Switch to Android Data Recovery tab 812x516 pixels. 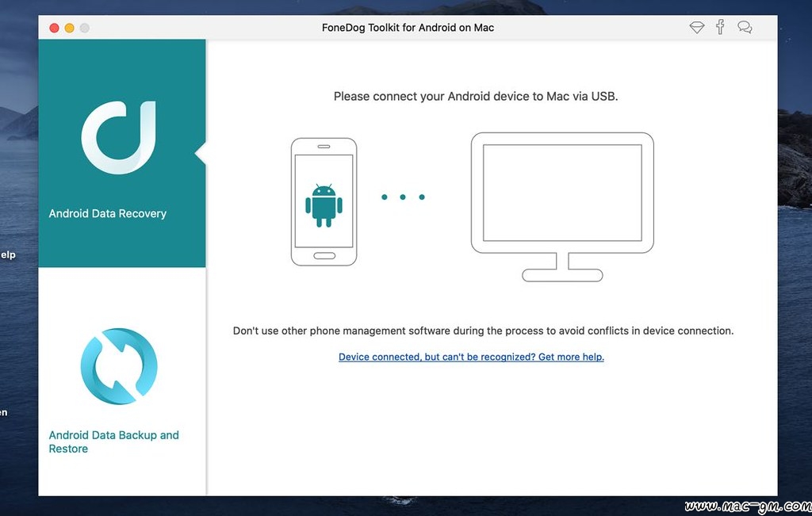[x=122, y=153]
